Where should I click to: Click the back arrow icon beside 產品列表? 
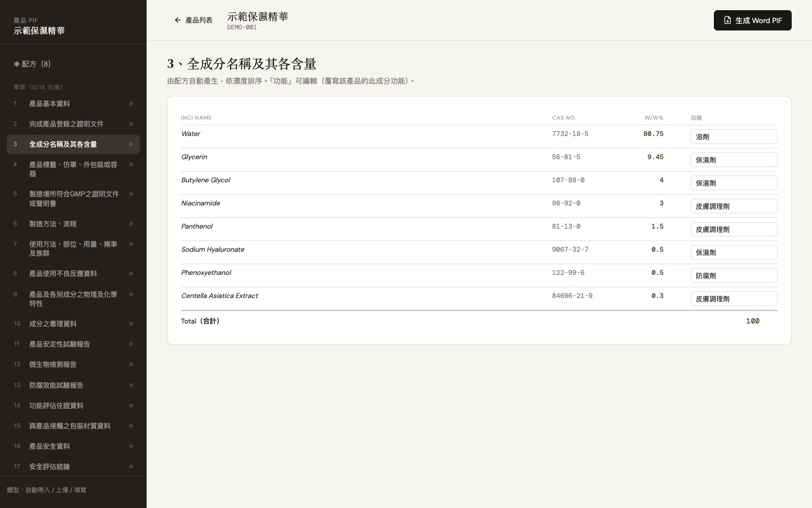pyautogui.click(x=178, y=20)
